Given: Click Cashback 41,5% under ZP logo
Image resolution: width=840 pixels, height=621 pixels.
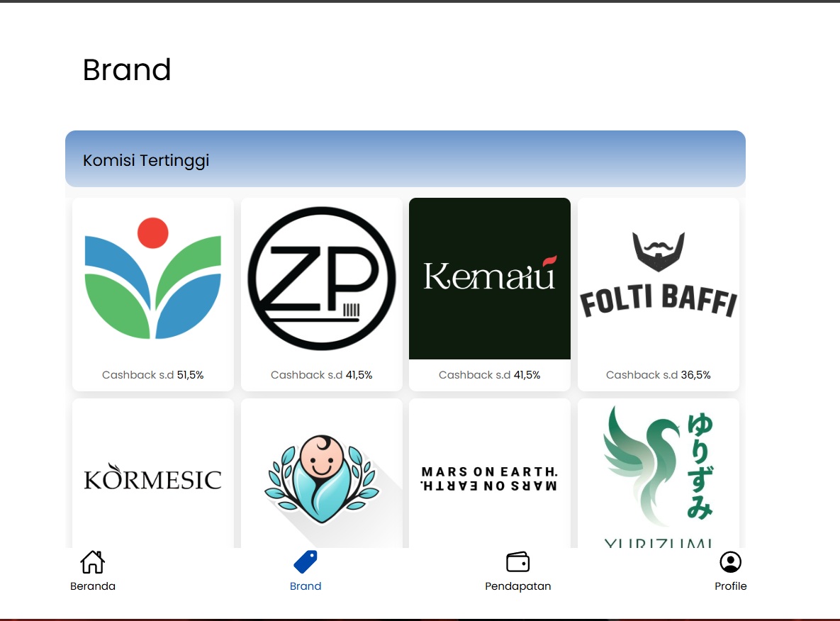Looking at the screenshot, I should point(321,375).
